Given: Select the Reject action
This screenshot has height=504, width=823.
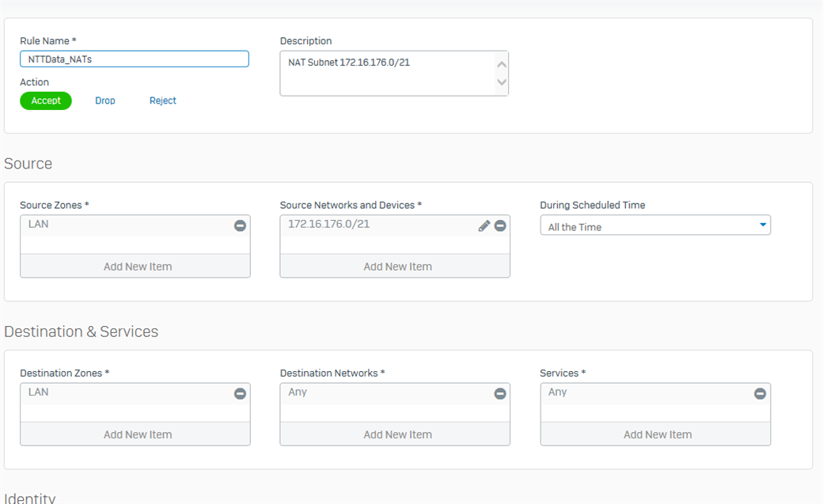Looking at the screenshot, I should (x=163, y=100).
